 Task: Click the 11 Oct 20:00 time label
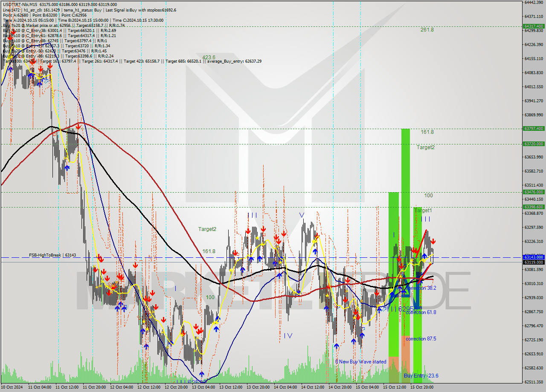[95, 387]
